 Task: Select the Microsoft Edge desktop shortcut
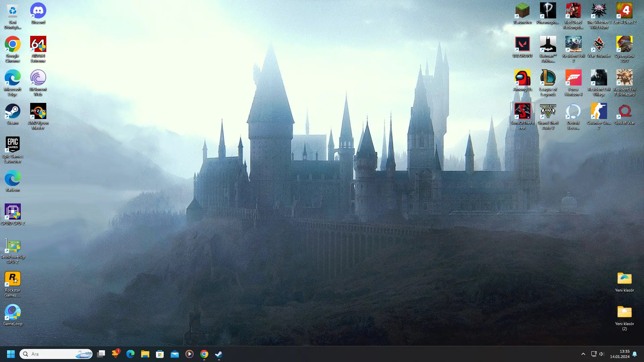coord(12,83)
